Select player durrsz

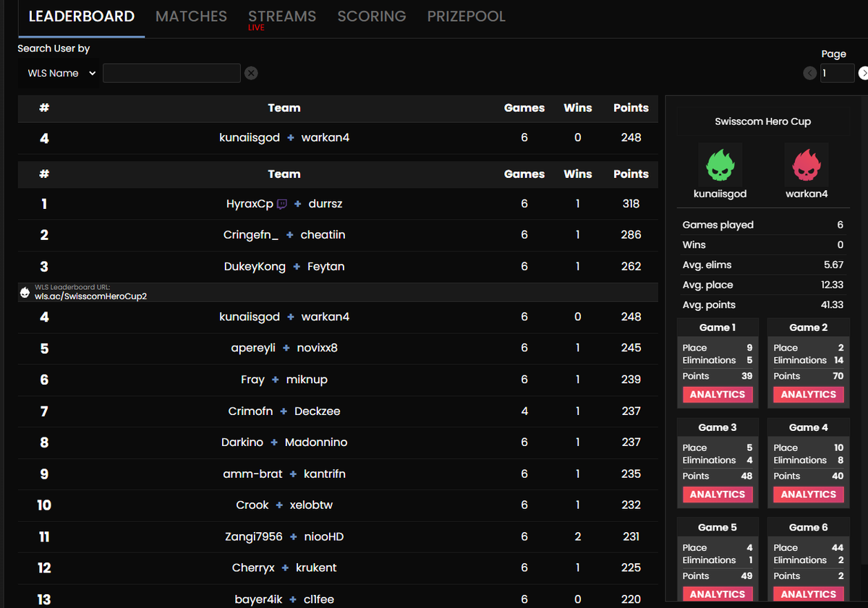tap(325, 204)
